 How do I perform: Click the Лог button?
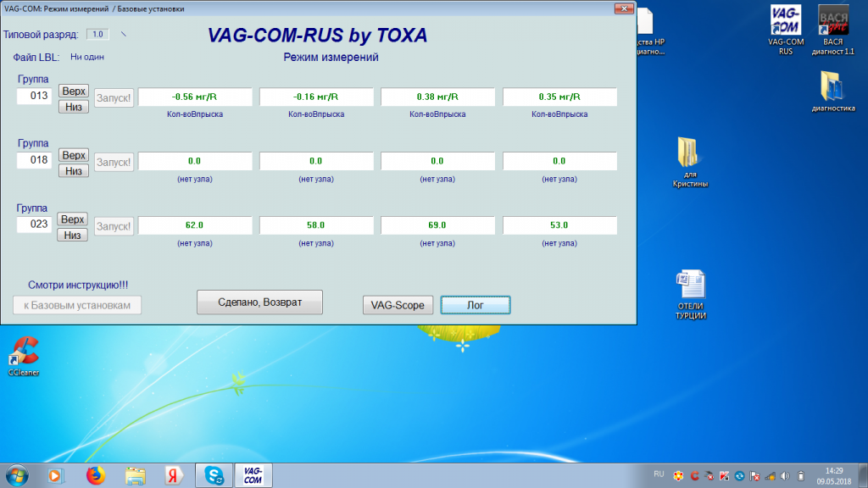[x=476, y=305]
